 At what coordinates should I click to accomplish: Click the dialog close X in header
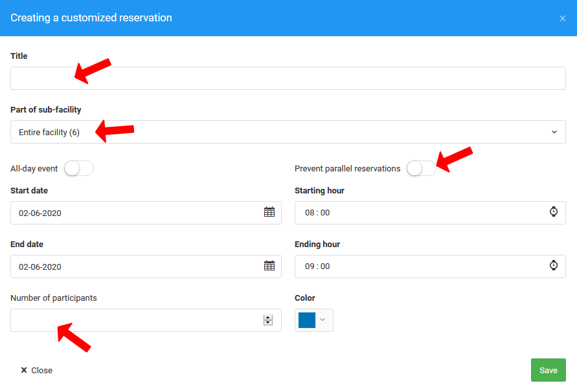point(562,18)
